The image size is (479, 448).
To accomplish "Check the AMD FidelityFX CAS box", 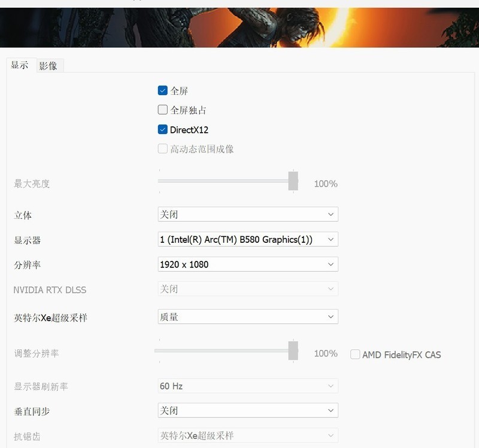I will point(354,355).
